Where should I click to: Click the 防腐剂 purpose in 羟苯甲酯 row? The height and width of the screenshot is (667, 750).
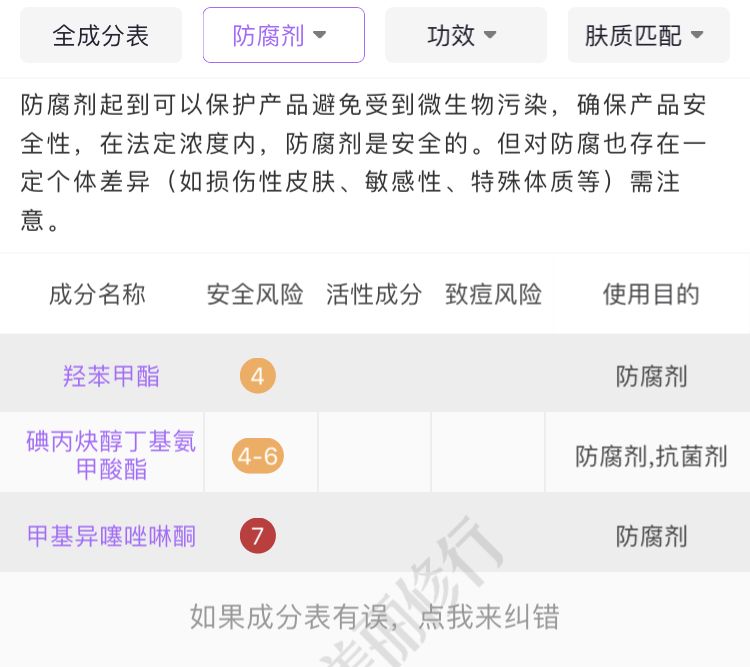pyautogui.click(x=651, y=377)
